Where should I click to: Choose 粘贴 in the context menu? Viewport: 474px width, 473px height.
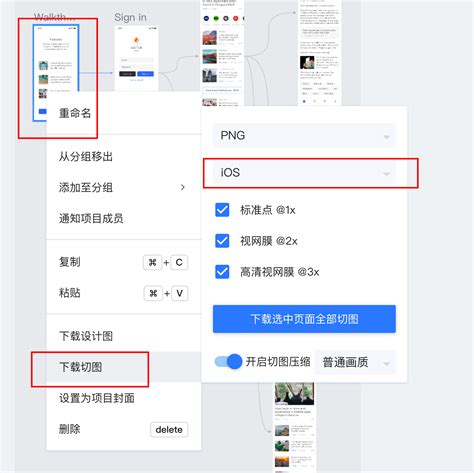[x=124, y=293]
